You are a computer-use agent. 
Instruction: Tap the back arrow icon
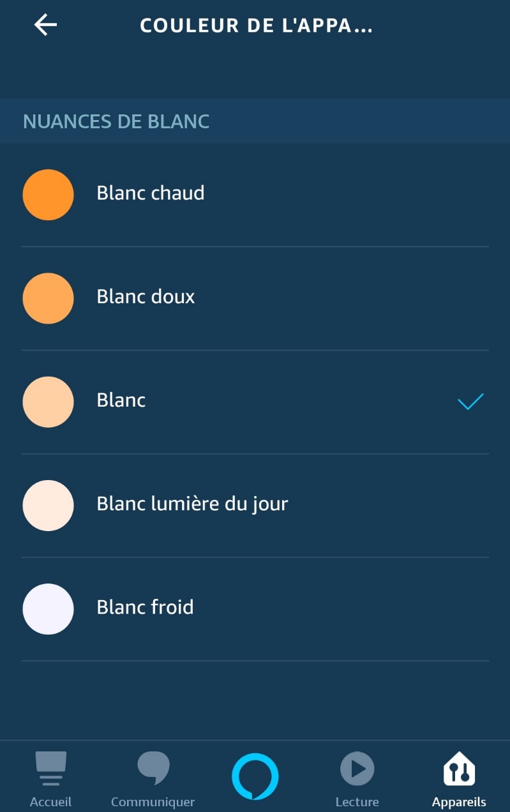pyautogui.click(x=45, y=25)
